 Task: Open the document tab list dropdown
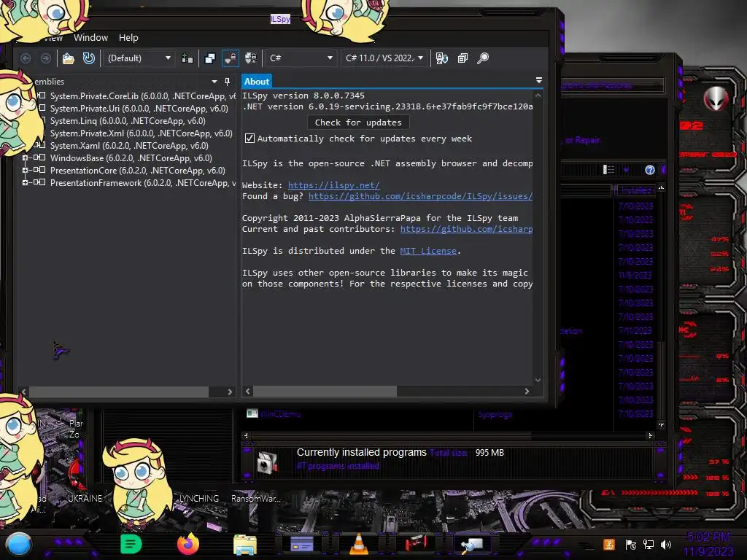[x=539, y=80]
